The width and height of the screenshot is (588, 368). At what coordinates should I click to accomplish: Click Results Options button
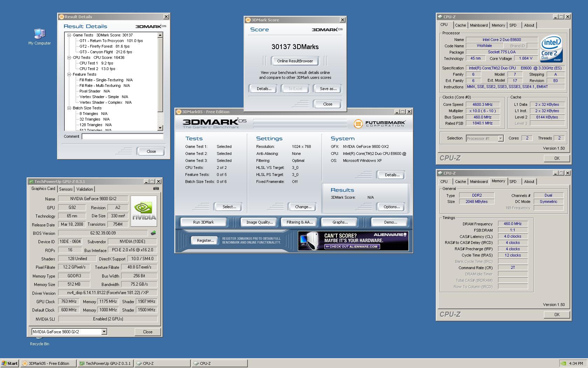click(392, 207)
